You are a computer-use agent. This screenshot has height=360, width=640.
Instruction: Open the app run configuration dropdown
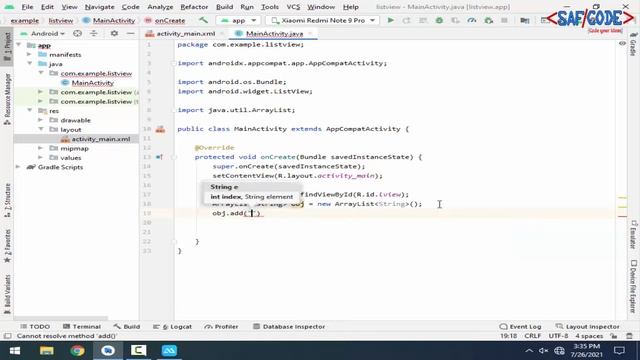coord(238,20)
